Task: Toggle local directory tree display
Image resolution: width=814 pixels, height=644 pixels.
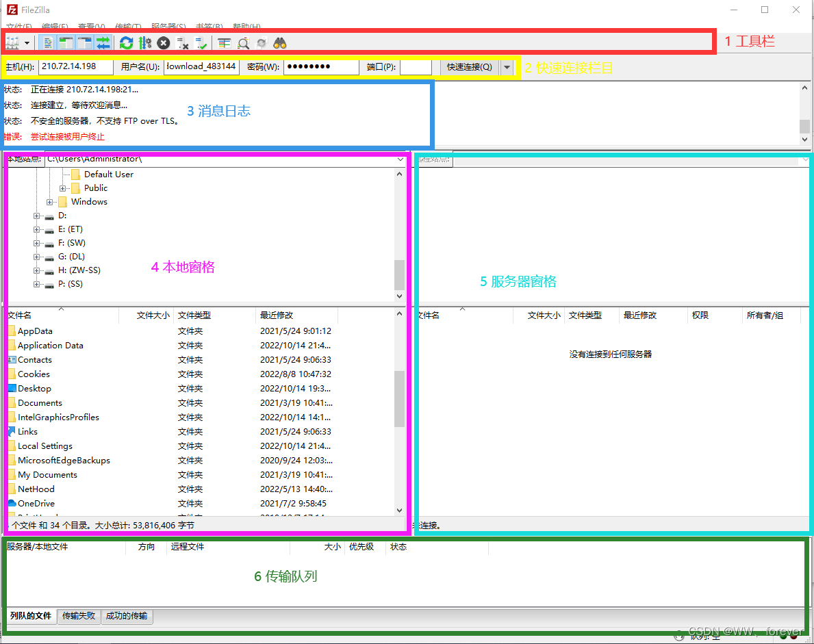Action: (66, 42)
